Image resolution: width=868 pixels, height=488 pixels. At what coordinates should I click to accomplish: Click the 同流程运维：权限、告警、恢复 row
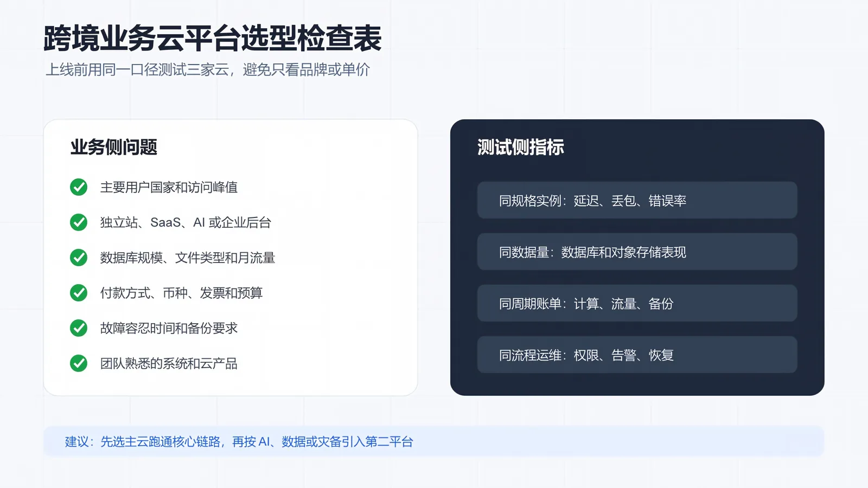coord(637,355)
